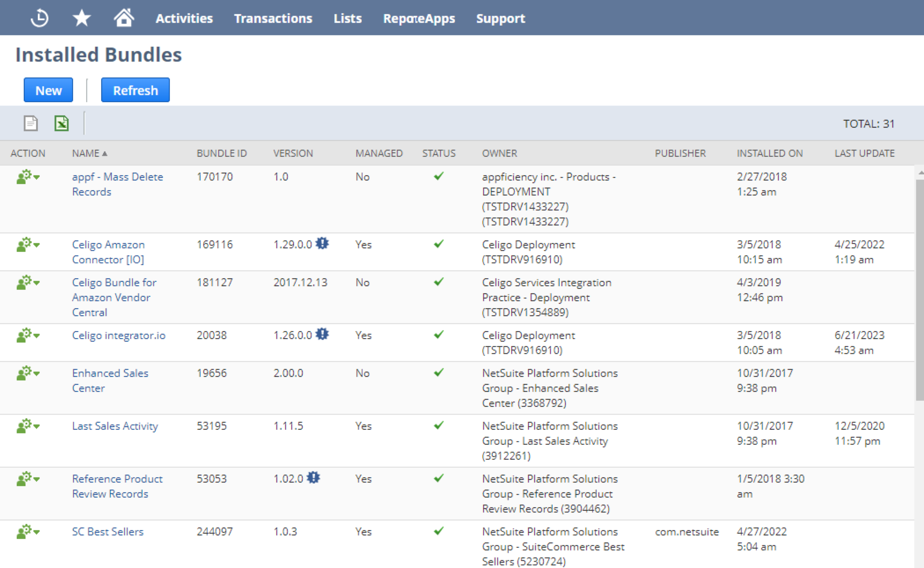
Task: Open action menu for appf Mass Delete Records
Action: 28,177
